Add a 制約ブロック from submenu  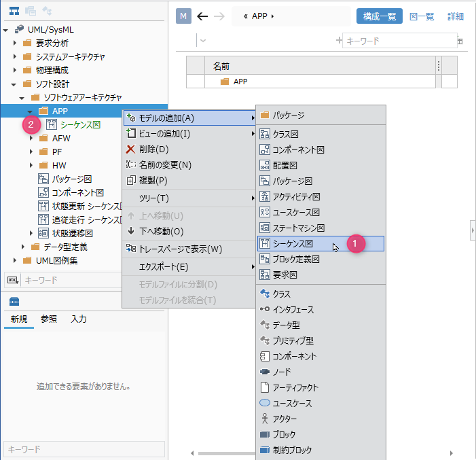click(x=321, y=450)
